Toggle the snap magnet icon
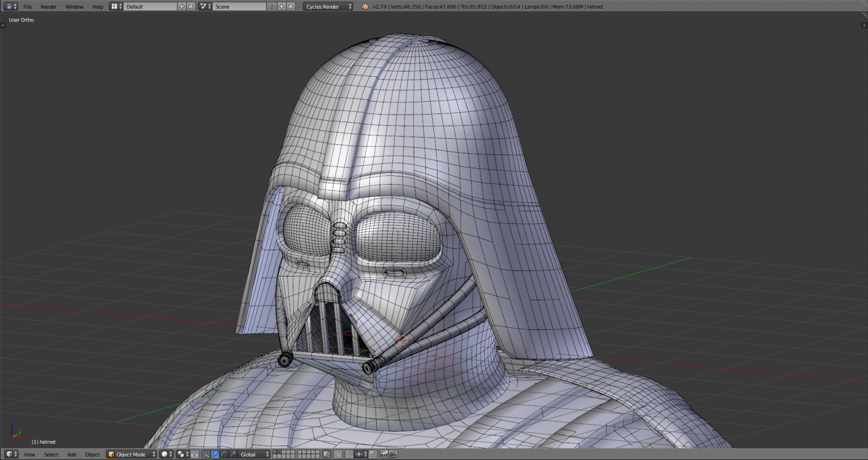868x460 pixels. click(350, 454)
